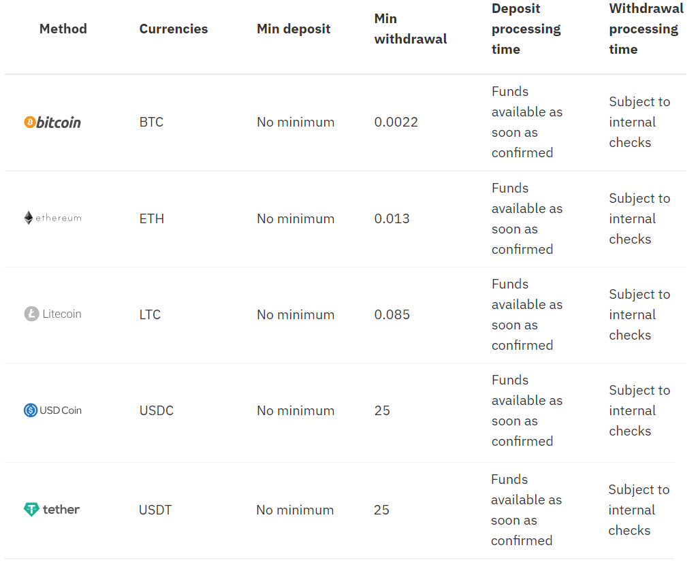Viewport: 700px width, 588px height.
Task: Click Litecoin's 0.085 min withdrawal value
Action: 392,314
